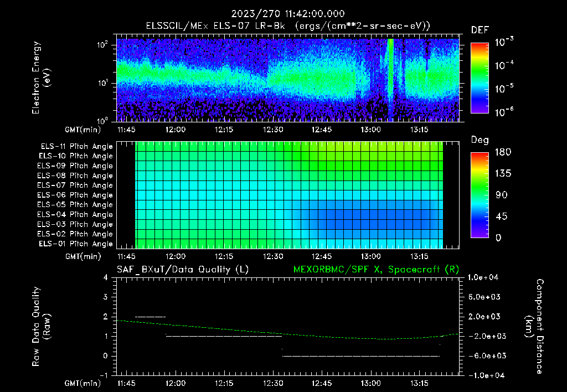
Task: Select the ELS-04 Pitch Angle row label
Action: 75,214
